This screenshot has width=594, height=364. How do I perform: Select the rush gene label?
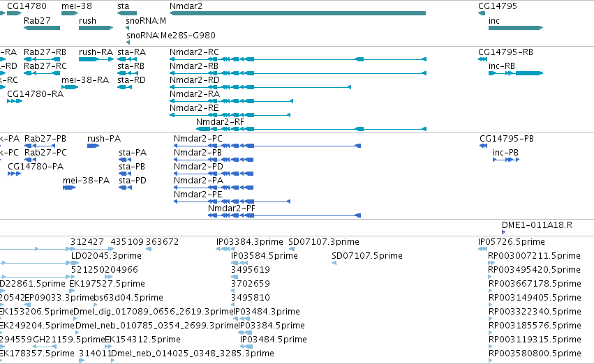[x=87, y=21]
